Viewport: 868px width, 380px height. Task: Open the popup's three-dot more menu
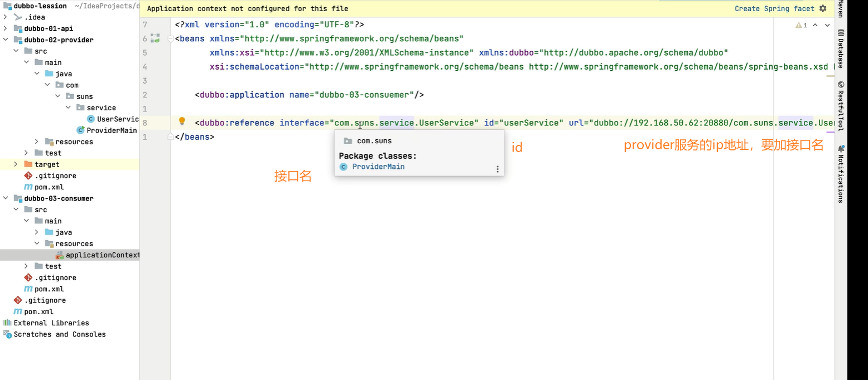click(x=498, y=169)
